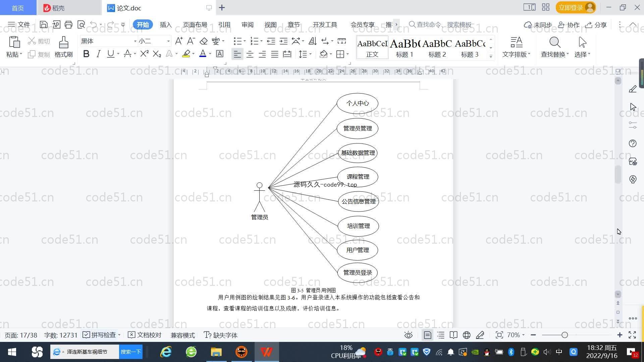Apply Subscript formatting
Image resolution: width=644 pixels, height=362 pixels.
[157, 54]
